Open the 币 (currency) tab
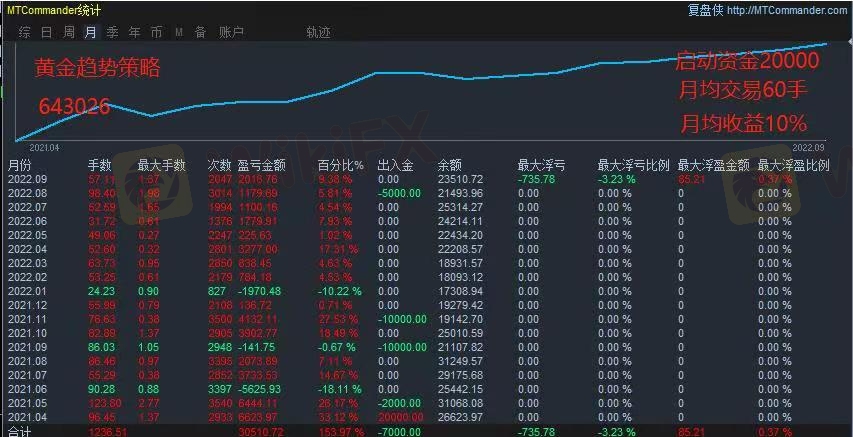Viewport: 853px width, 437px height. click(157, 32)
